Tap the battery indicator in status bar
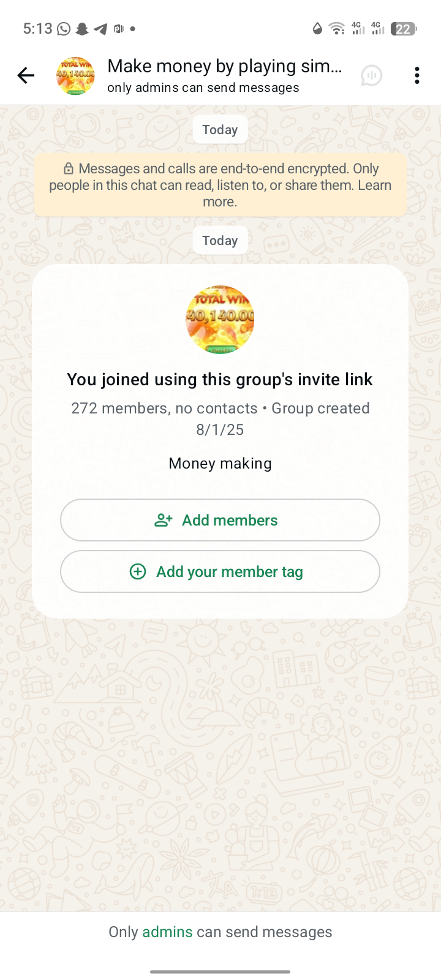Viewport: 441px width, 980px height. [x=404, y=29]
